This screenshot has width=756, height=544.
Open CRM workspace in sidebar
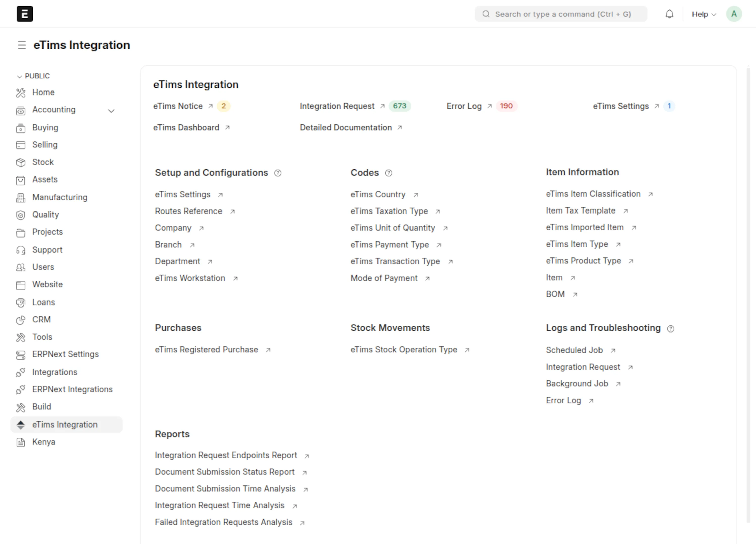coord(41,320)
